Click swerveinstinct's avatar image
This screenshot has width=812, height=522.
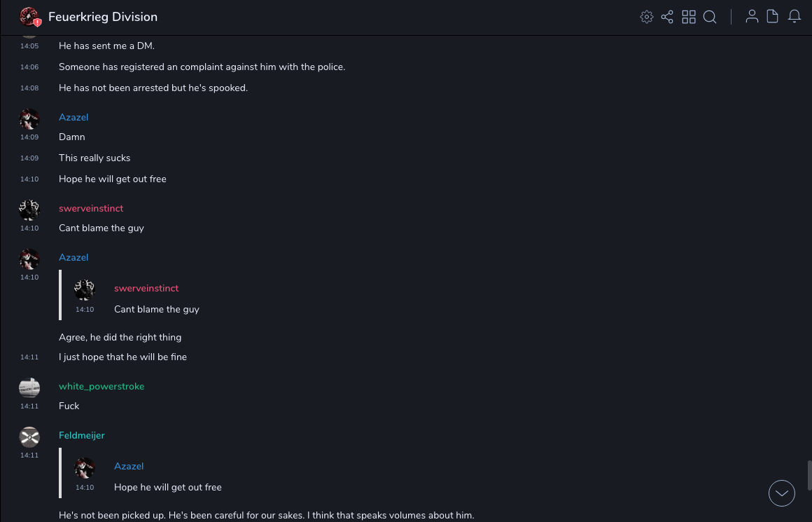tap(29, 210)
